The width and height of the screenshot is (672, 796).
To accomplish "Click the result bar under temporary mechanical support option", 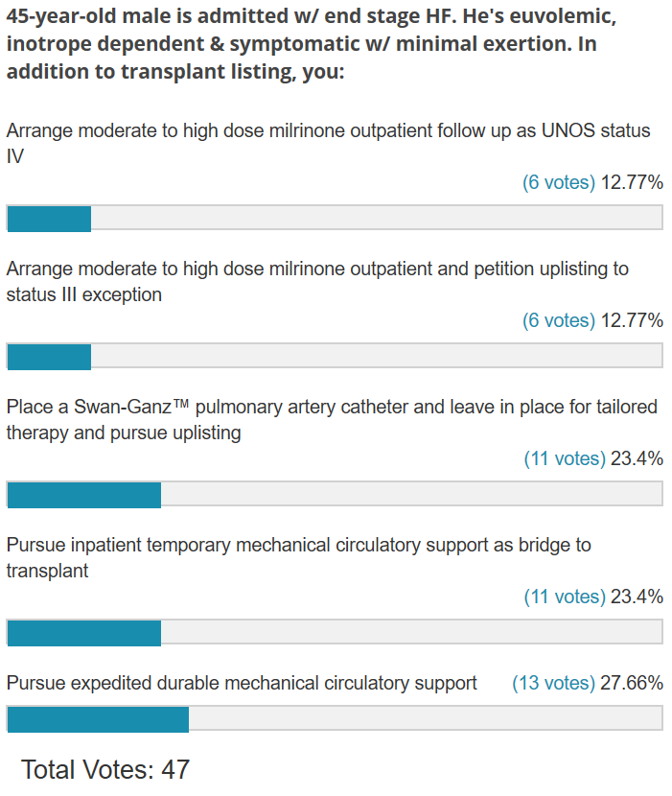I will [x=335, y=633].
